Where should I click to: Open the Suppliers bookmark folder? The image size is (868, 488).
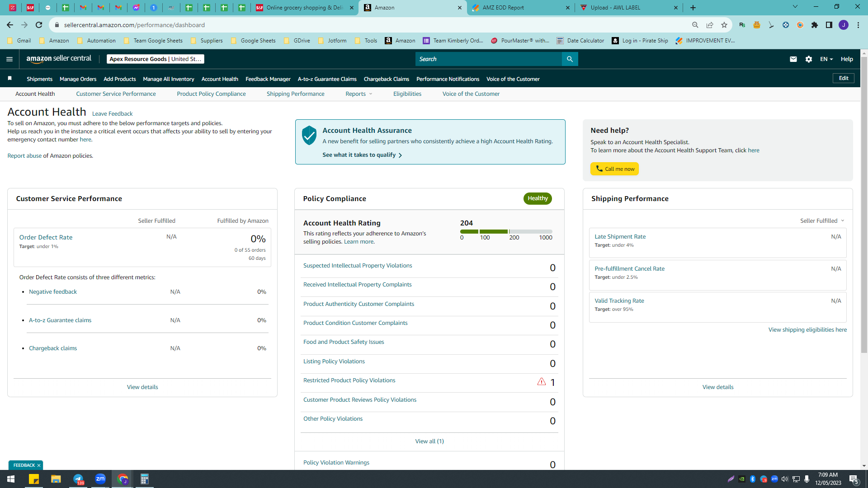pos(207,41)
